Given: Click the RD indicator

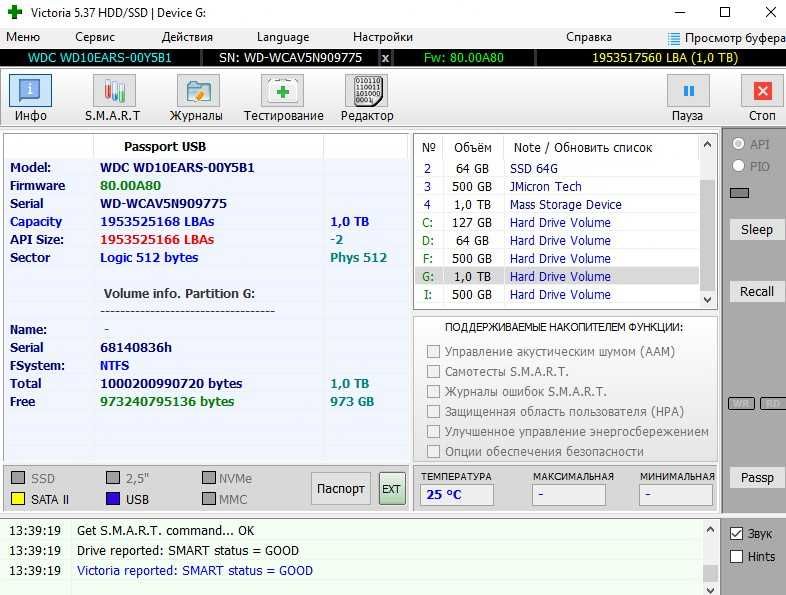Looking at the screenshot, I should click(772, 404).
